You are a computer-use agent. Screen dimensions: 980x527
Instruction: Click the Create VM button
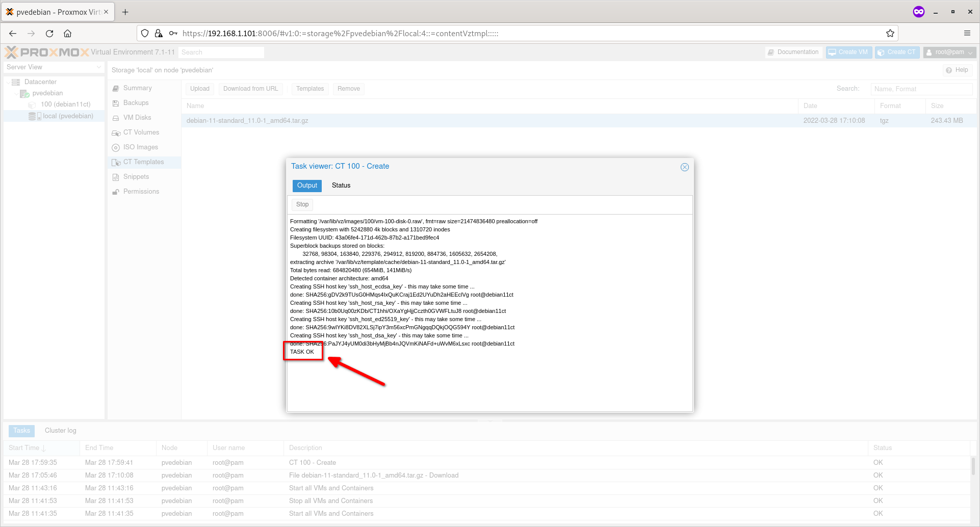click(848, 52)
